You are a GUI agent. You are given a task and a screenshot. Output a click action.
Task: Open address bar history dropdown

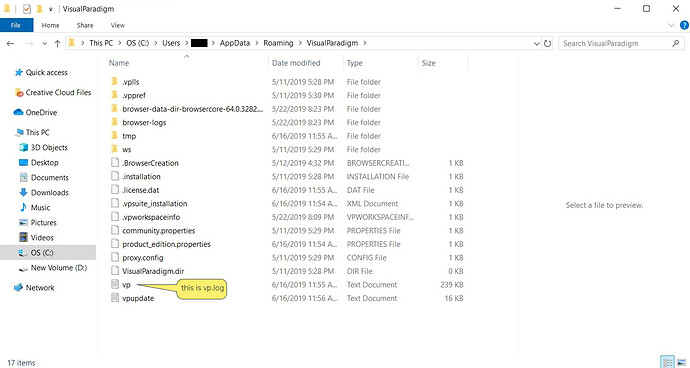[x=537, y=44]
